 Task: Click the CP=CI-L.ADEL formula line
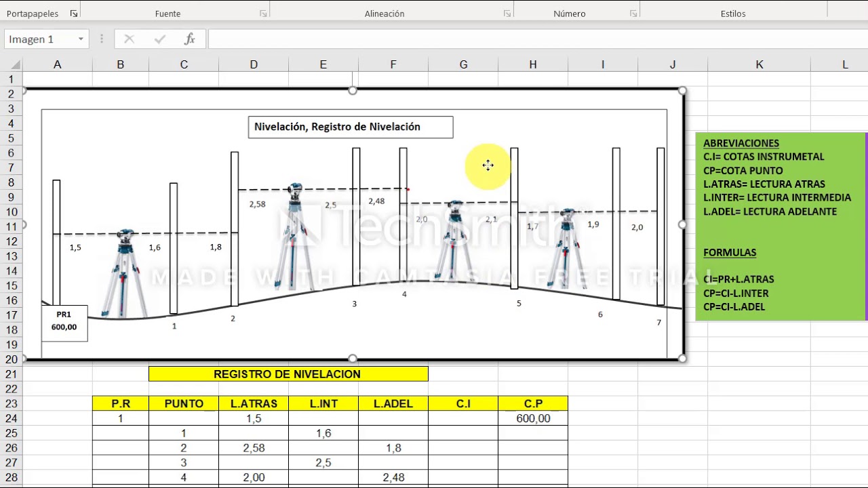[734, 307]
